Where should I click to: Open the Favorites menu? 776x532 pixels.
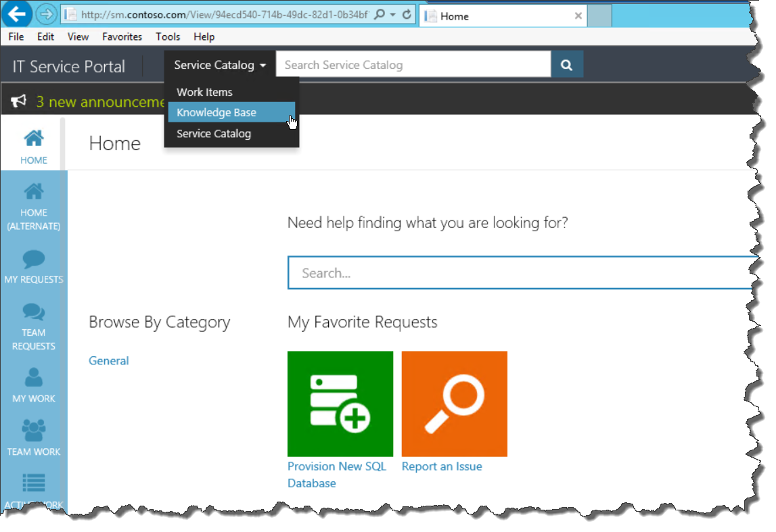122,37
